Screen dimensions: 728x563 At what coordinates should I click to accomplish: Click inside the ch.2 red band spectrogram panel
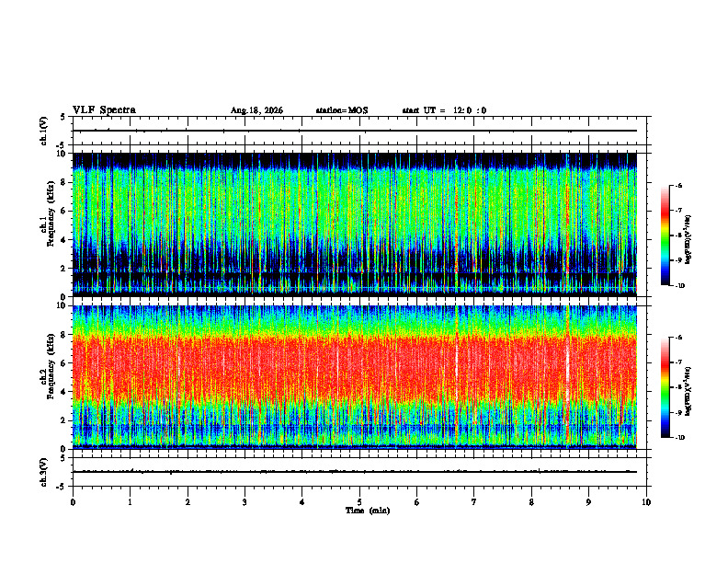(355, 377)
